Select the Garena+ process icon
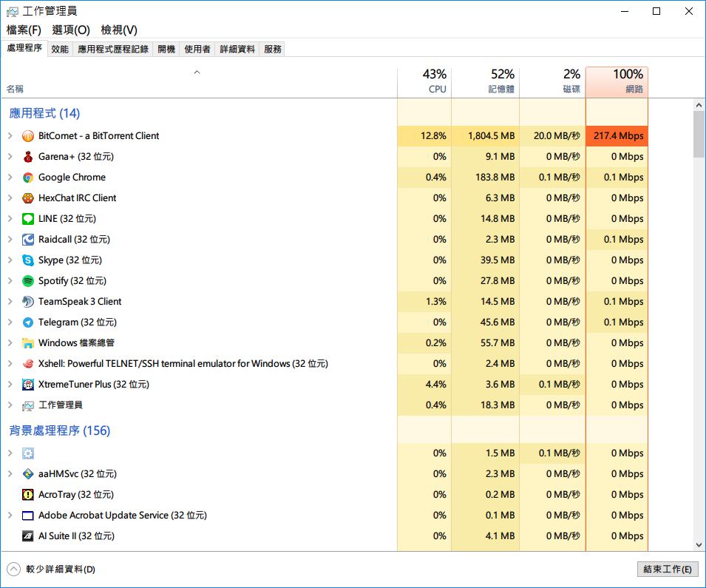This screenshot has width=706, height=588. 28,157
